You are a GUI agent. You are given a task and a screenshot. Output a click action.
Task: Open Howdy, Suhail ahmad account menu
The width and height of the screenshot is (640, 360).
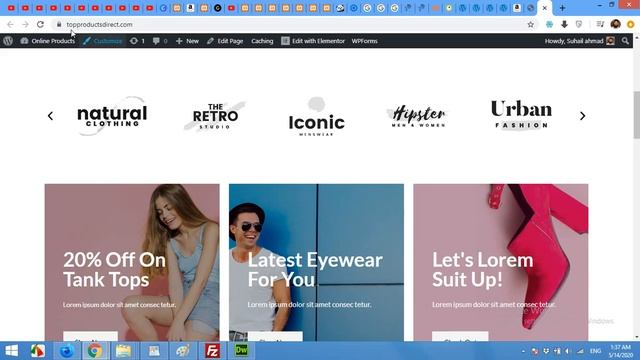[x=580, y=41]
